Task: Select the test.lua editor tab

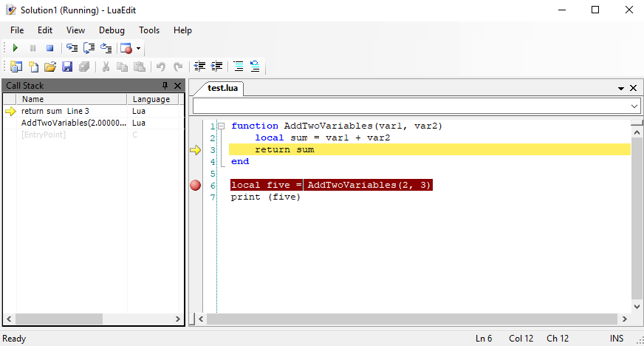Action: click(x=222, y=88)
